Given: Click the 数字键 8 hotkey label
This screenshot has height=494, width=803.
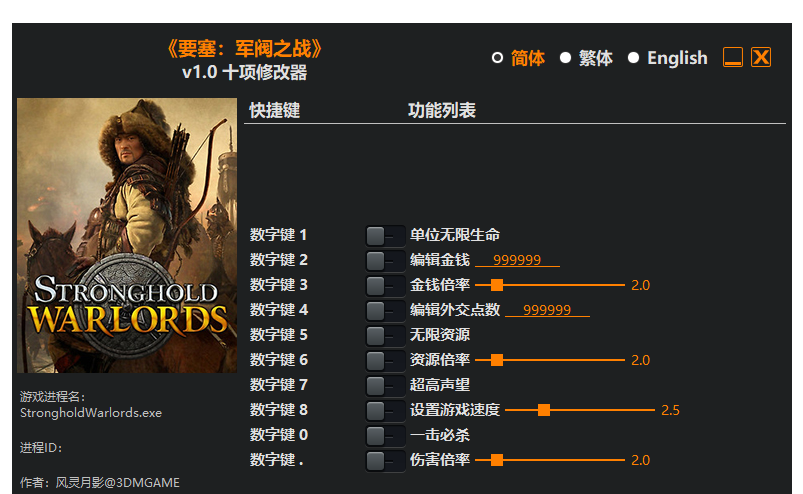Looking at the screenshot, I should pos(279,410).
